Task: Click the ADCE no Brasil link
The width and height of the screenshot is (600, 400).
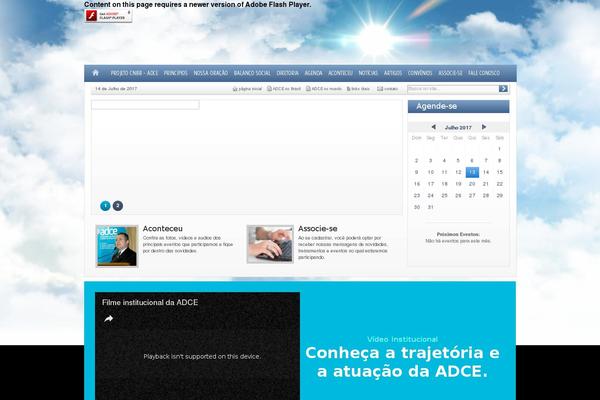Action: (284, 89)
